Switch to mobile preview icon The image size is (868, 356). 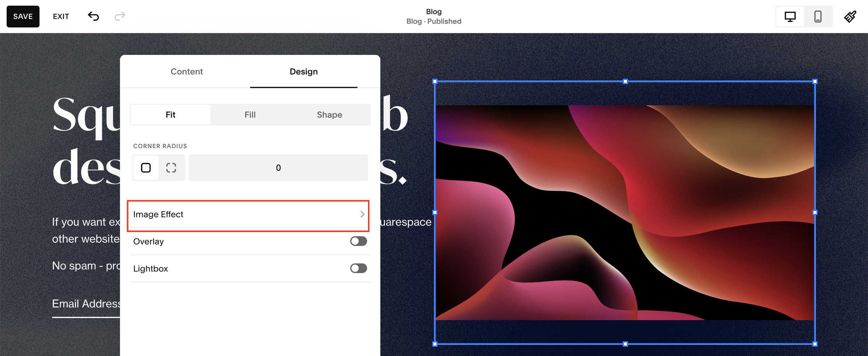(x=818, y=17)
